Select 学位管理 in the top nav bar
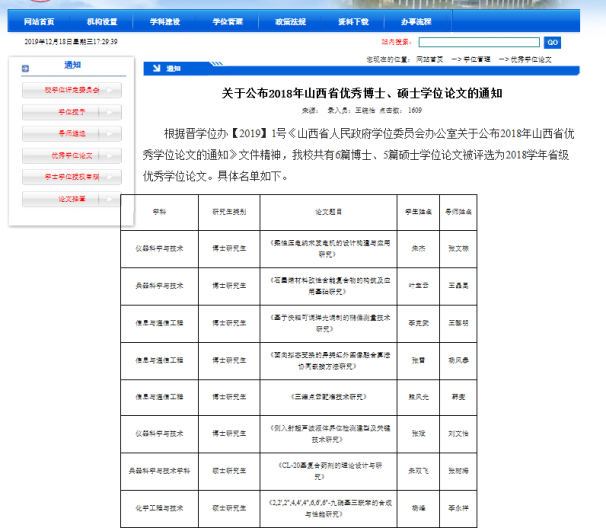 [228, 21]
